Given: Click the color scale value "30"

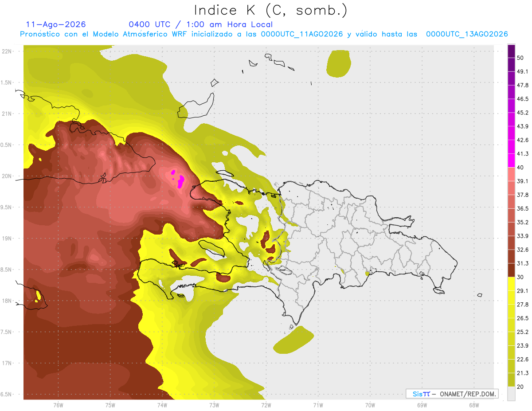Looking at the screenshot, I should tap(520, 277).
